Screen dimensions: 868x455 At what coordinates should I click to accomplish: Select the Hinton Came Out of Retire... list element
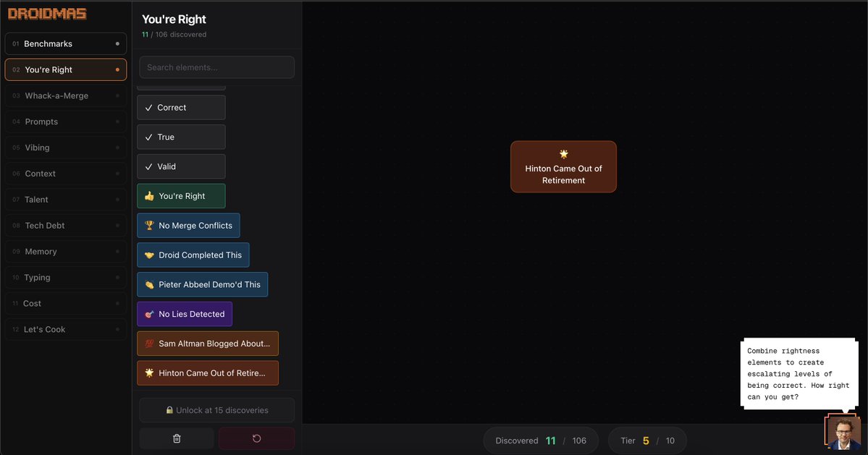(x=208, y=373)
